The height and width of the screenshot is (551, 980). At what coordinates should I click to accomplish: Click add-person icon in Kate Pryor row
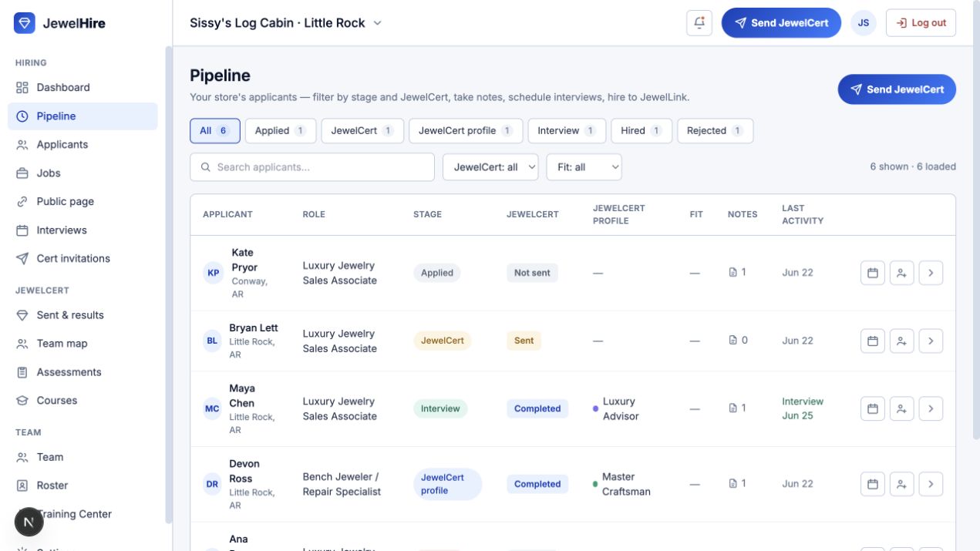(901, 273)
